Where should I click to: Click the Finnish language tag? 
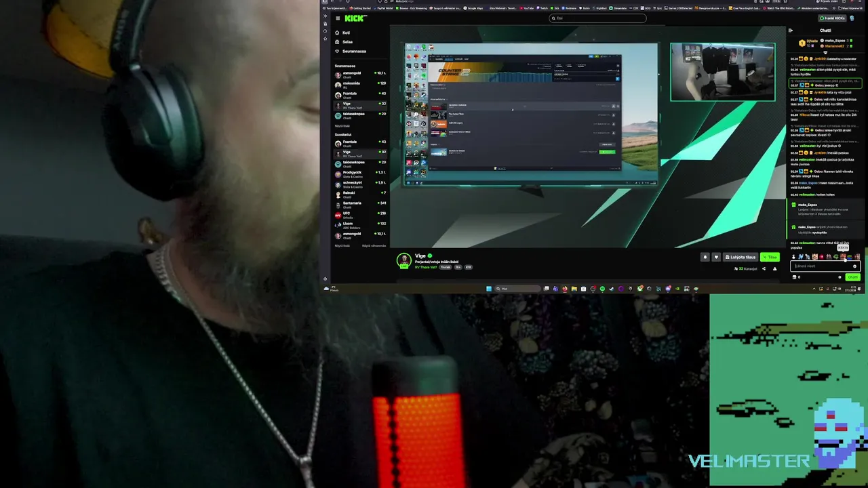tap(446, 267)
